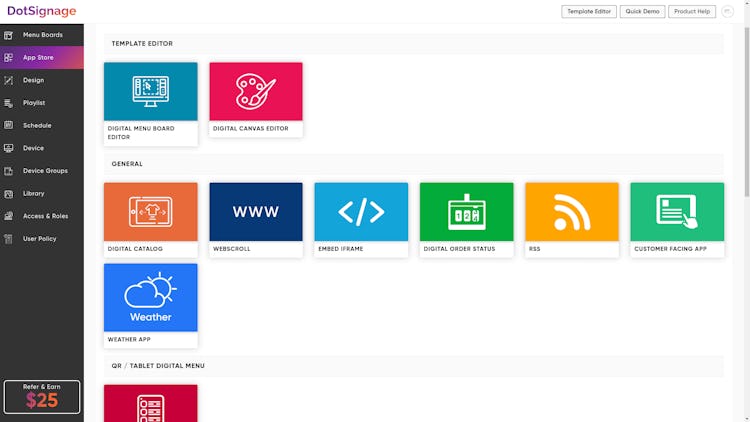Click the App Store sidebar icon
This screenshot has height=422, width=750.
click(9, 57)
